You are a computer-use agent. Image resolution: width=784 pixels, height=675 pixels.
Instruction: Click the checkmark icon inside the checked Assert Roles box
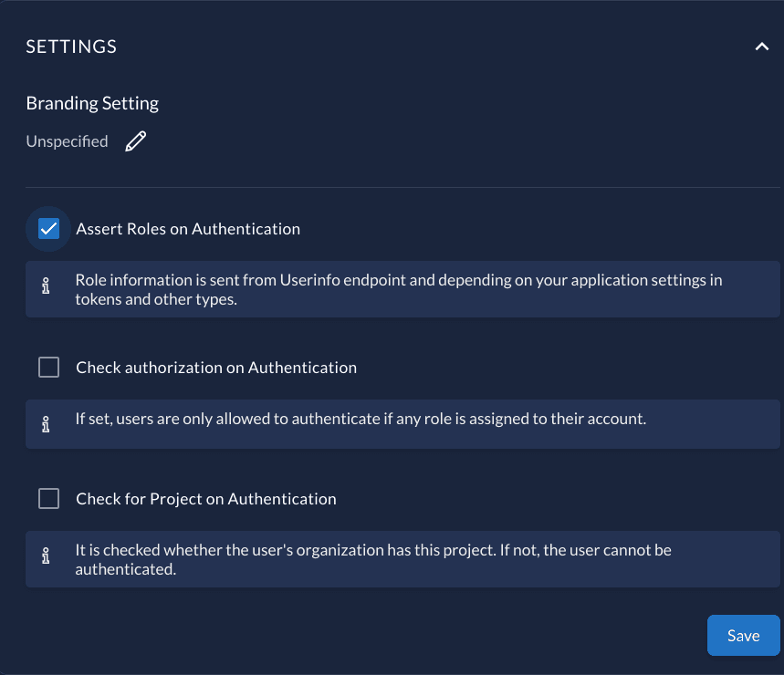pyautogui.click(x=47, y=228)
